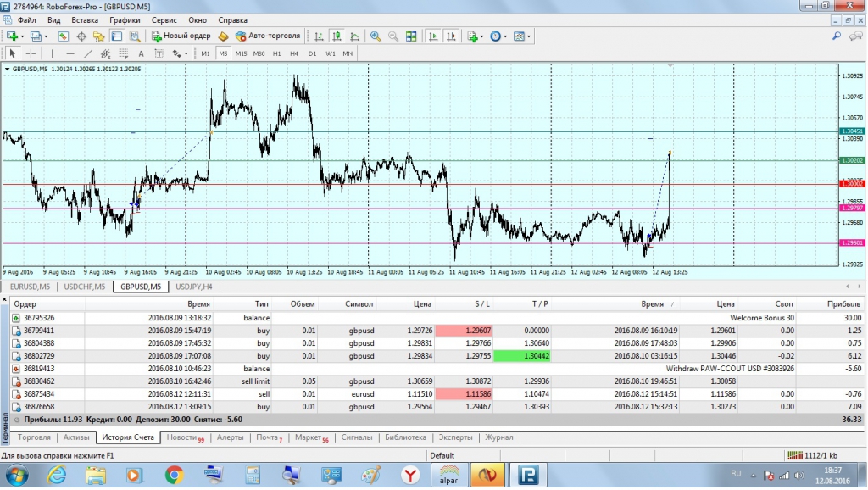The height and width of the screenshot is (490, 868).
Task: Zoom in on the chart
Action: 376,36
